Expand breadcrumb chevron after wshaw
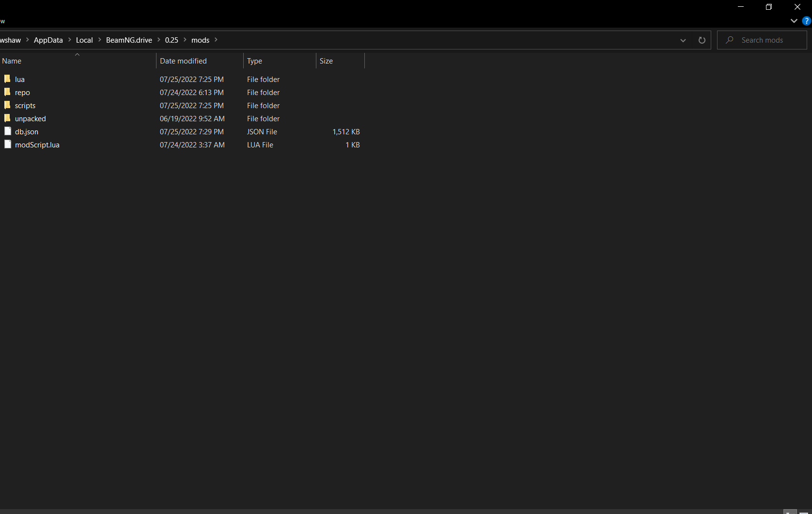This screenshot has width=812, height=514. [x=28, y=40]
